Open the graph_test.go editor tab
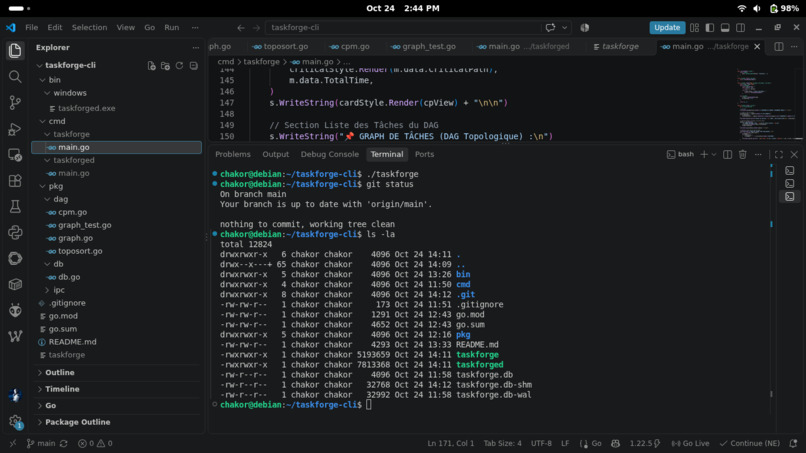Image resolution: width=806 pixels, height=453 pixels. (424, 47)
